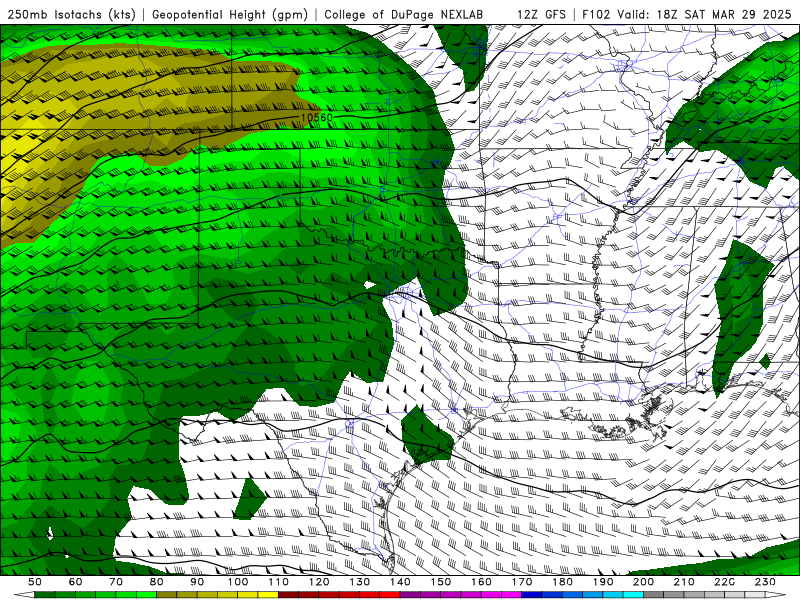Click the legend value 180
Image resolution: width=800 pixels, height=600 pixels.
pyautogui.click(x=562, y=582)
